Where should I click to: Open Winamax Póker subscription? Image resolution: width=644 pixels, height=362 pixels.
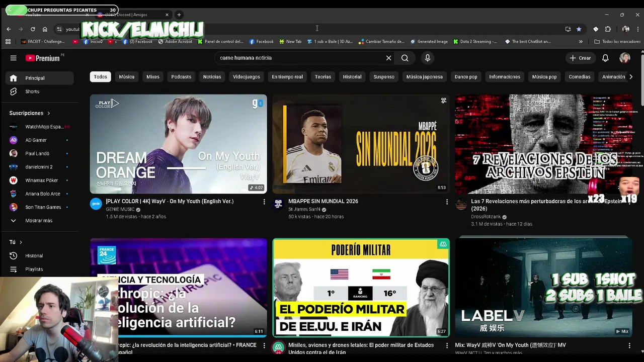tap(40, 180)
